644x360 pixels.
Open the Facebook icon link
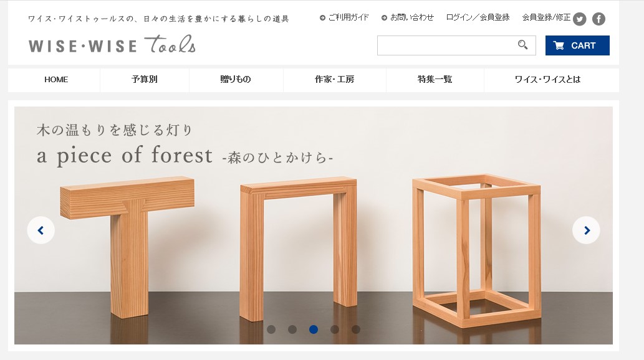click(598, 19)
